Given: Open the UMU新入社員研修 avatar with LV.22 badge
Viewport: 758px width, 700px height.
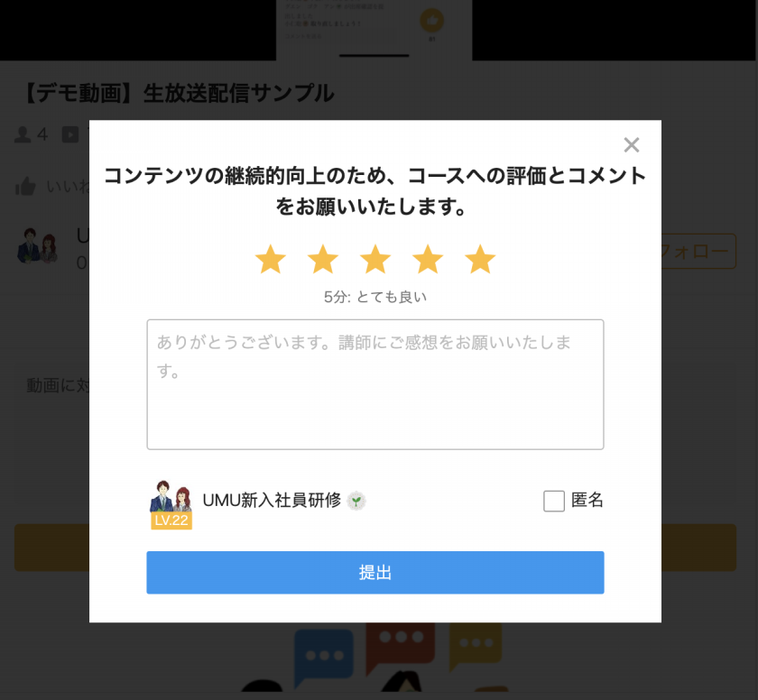Looking at the screenshot, I should [171, 504].
